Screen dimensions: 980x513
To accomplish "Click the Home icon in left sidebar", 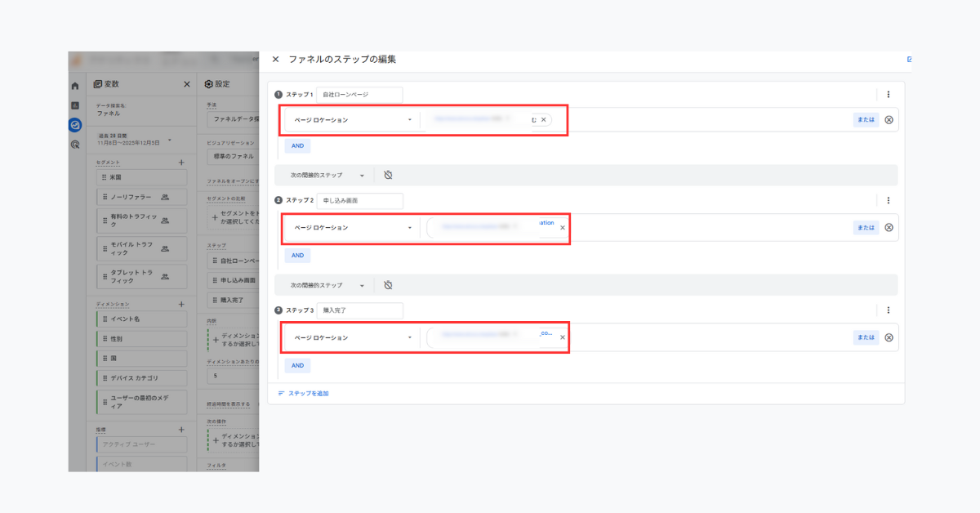I will pyautogui.click(x=75, y=86).
